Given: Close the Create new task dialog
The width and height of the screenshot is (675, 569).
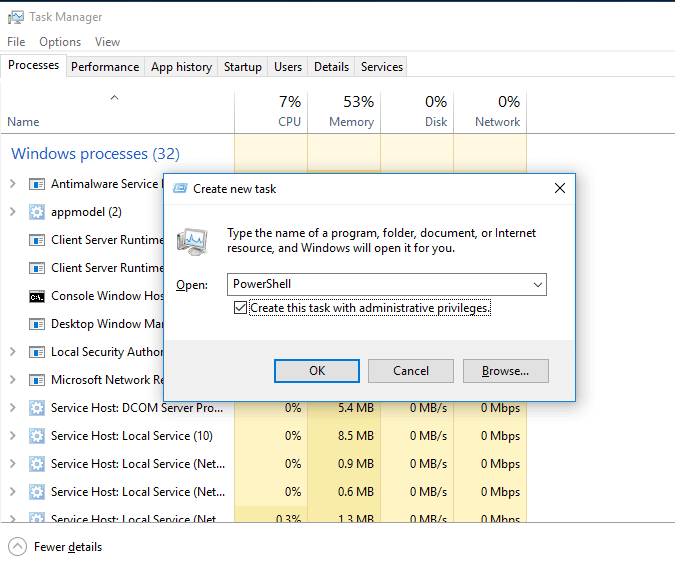Looking at the screenshot, I should pyautogui.click(x=560, y=188).
